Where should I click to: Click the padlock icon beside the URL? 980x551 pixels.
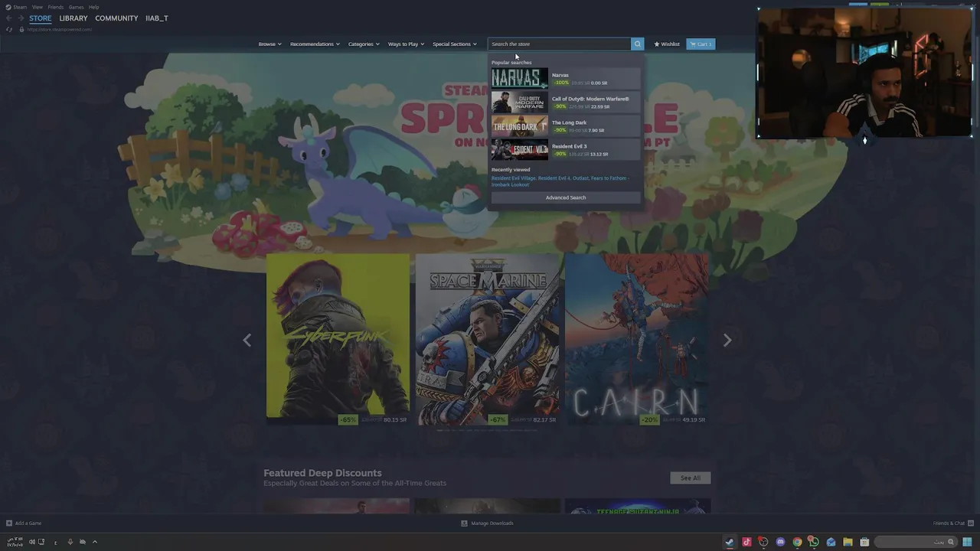click(x=21, y=29)
